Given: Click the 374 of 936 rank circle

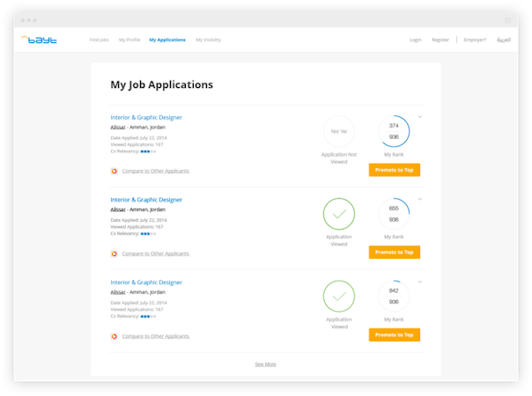Looking at the screenshot, I should click(x=394, y=131).
